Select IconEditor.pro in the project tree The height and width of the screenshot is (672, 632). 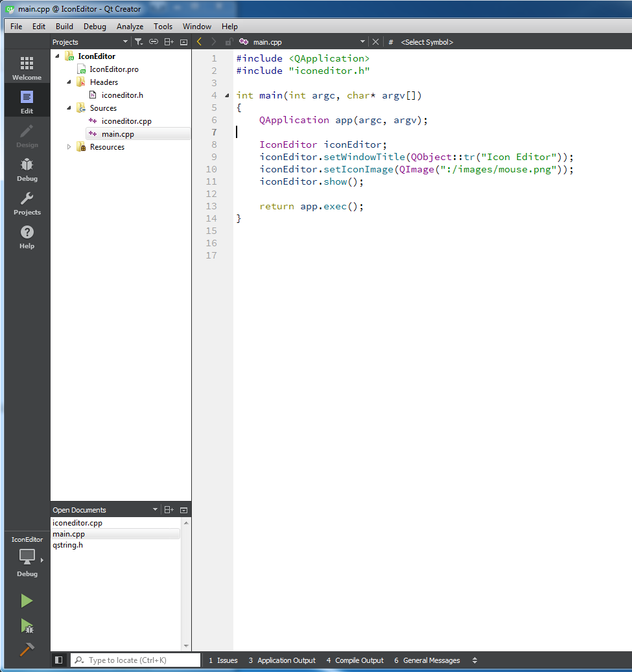pos(113,69)
